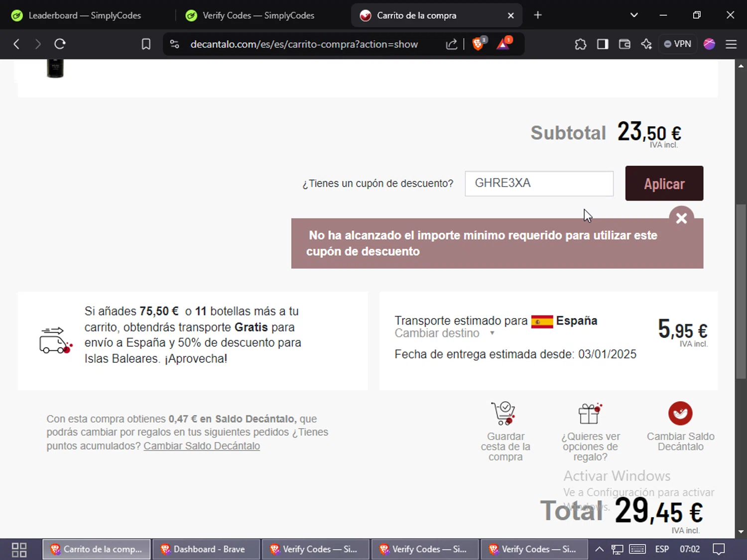Open Windows Task View button

pos(19,550)
